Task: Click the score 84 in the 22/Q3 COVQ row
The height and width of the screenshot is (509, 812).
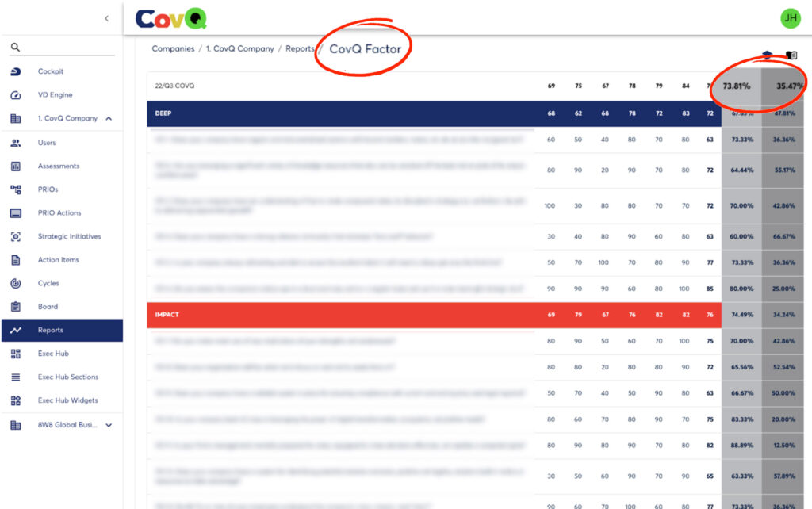Action: pyautogui.click(x=686, y=86)
